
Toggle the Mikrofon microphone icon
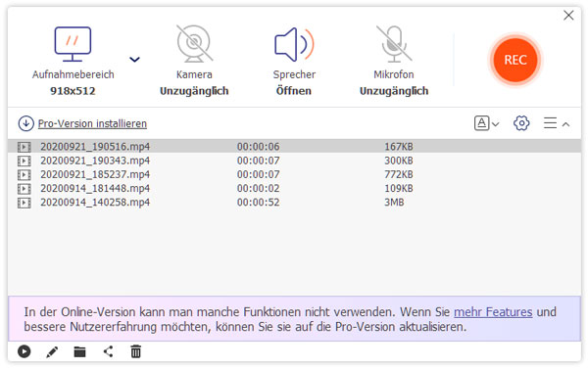pos(394,43)
